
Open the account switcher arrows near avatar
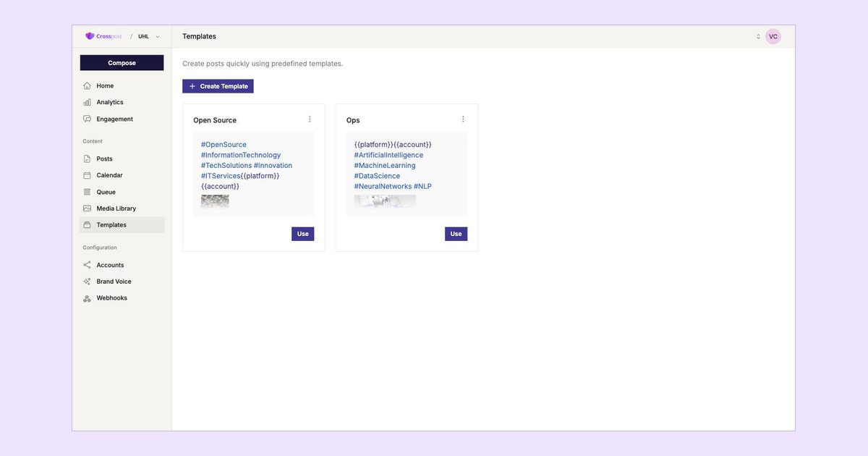coord(758,36)
